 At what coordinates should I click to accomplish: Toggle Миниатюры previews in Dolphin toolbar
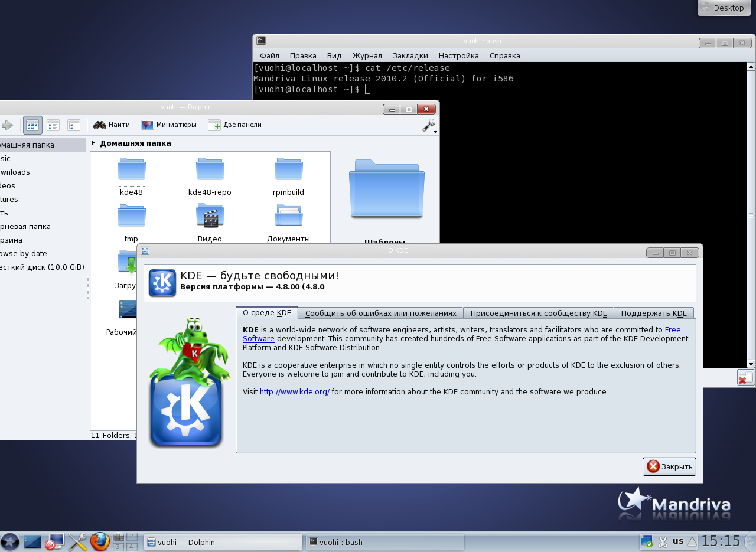(x=169, y=125)
